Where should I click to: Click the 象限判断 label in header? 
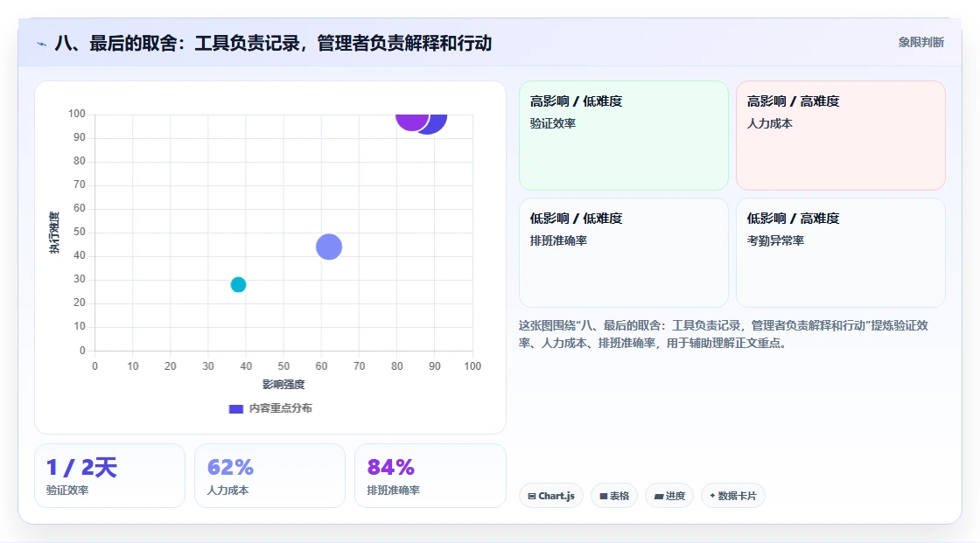(x=920, y=43)
